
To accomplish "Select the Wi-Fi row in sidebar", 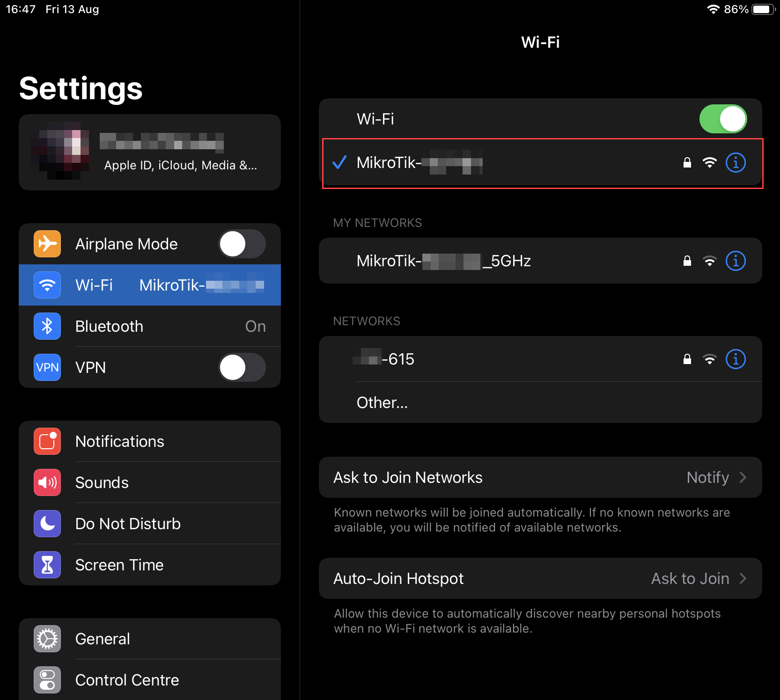I will 150,285.
